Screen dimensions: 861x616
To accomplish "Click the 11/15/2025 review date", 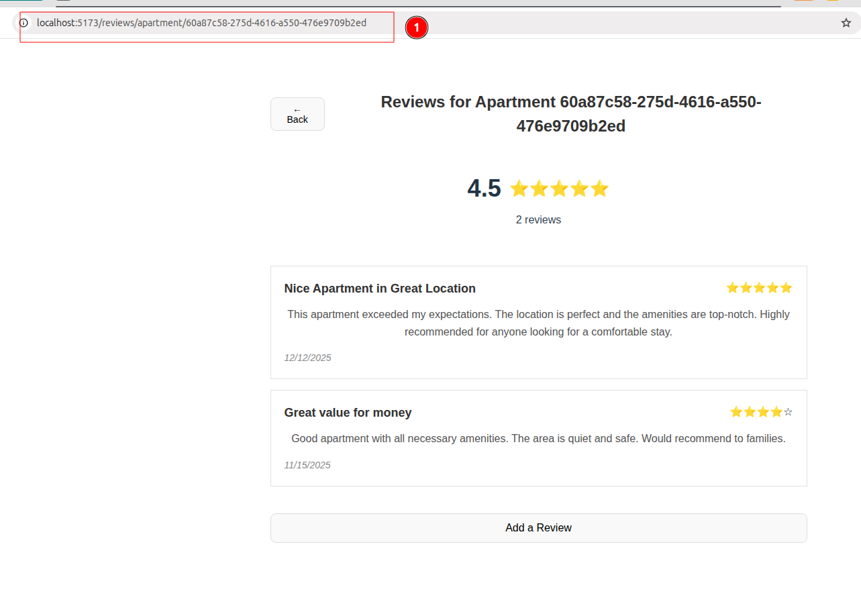I will coord(307,465).
